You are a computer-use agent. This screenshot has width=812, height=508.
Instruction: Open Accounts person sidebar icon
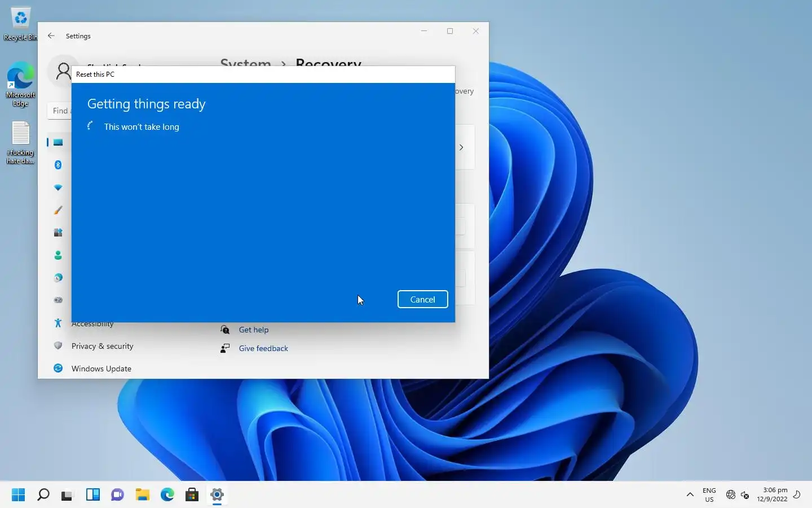[x=58, y=255]
